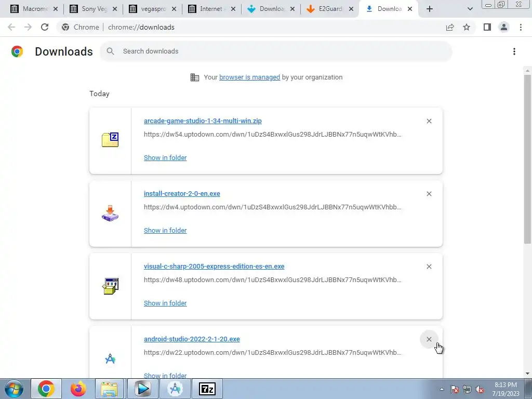
Task: Click the Chrome profile avatar icon
Action: [x=504, y=27]
